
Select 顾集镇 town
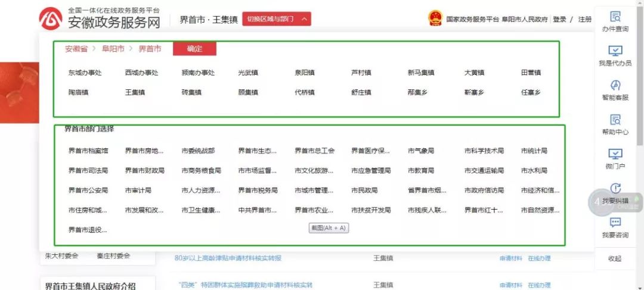pos(248,92)
